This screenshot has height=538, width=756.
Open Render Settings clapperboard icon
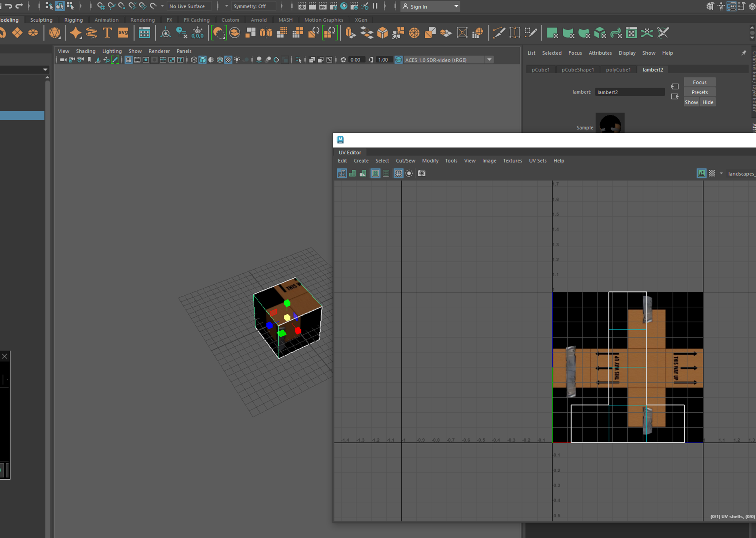pyautogui.click(x=333, y=6)
